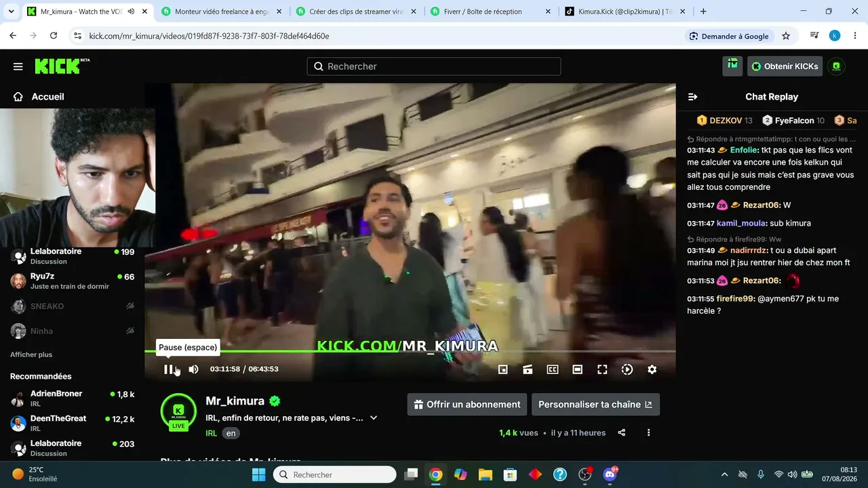Open the Kick shop icon beside Obtenir KICKs

point(732,64)
